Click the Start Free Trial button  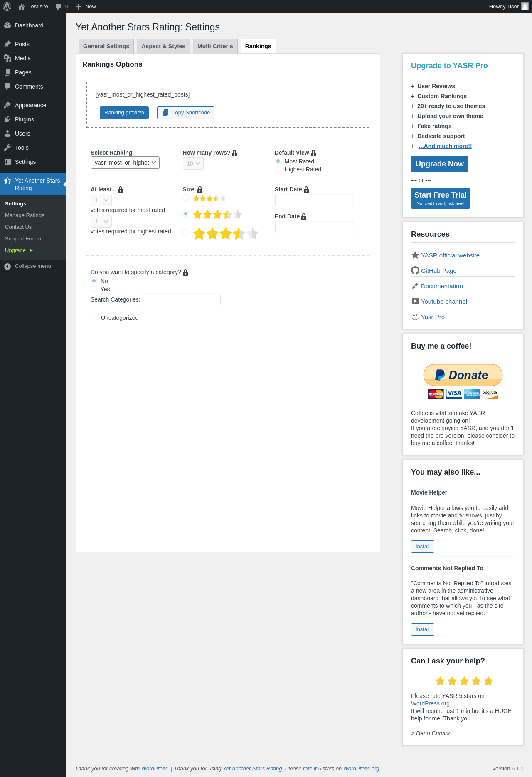(441, 198)
